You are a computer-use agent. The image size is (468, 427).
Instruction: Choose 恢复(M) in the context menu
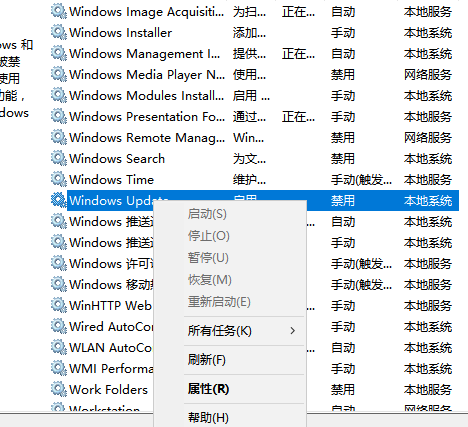tap(210, 280)
